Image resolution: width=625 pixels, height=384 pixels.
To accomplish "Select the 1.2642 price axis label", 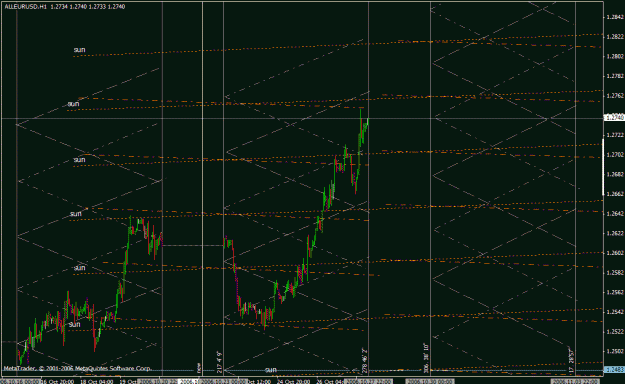I will tap(614, 214).
